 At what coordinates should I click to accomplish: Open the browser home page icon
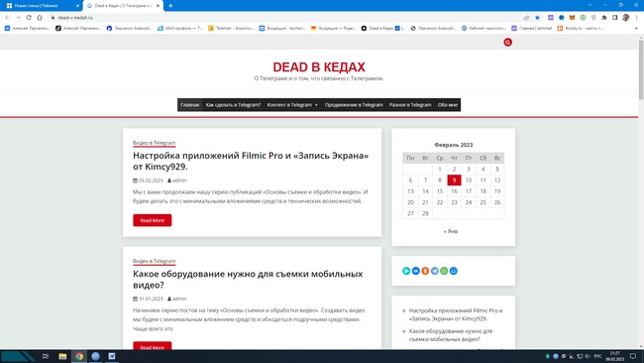[x=40, y=17]
